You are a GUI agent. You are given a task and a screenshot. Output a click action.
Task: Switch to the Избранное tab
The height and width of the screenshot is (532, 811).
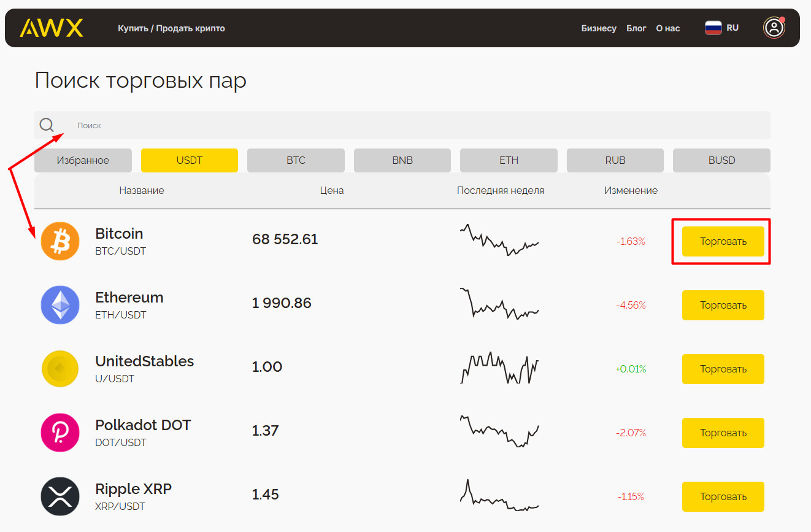click(x=83, y=160)
